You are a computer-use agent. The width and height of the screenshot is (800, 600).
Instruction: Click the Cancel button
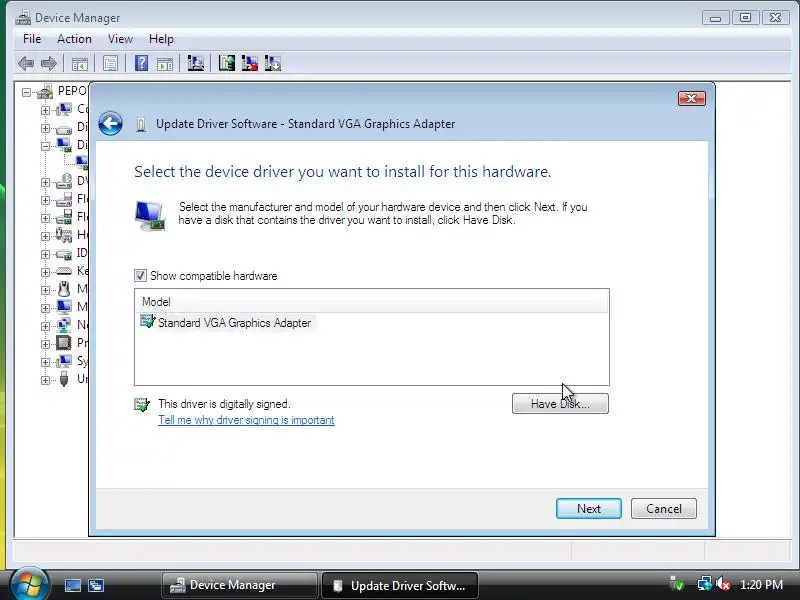(664, 509)
